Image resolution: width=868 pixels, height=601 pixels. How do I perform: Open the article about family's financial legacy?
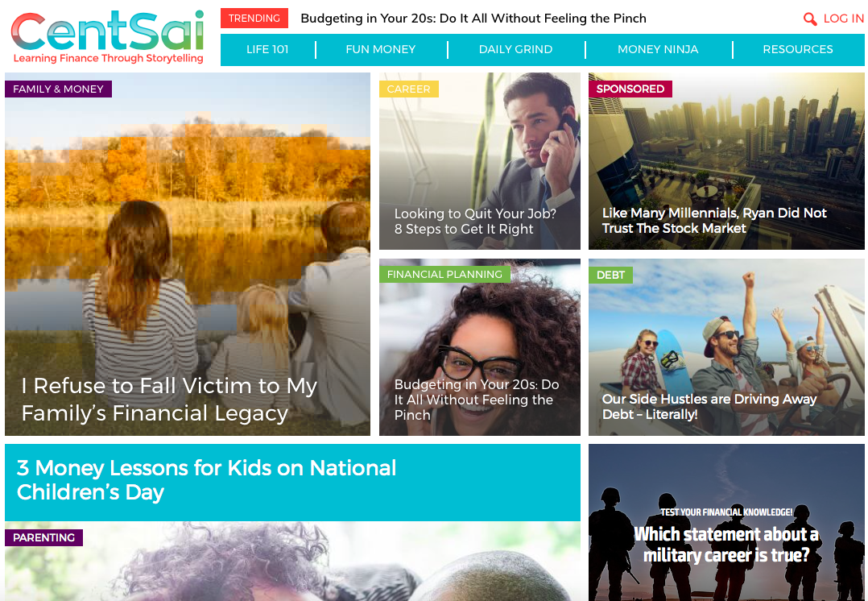(x=169, y=399)
